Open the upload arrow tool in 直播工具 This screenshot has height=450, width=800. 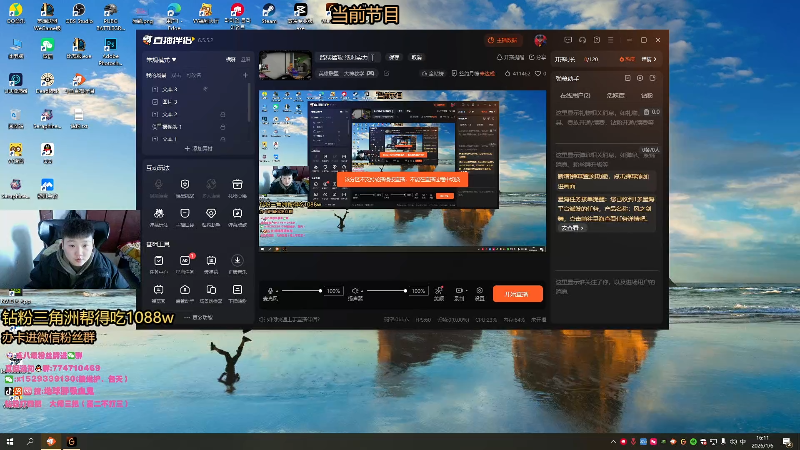(185, 290)
